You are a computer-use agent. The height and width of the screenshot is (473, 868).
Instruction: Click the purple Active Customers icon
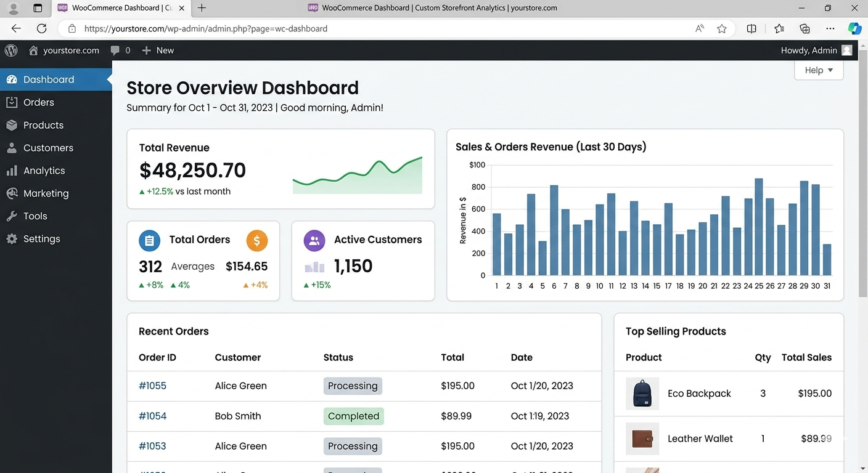[x=314, y=241]
